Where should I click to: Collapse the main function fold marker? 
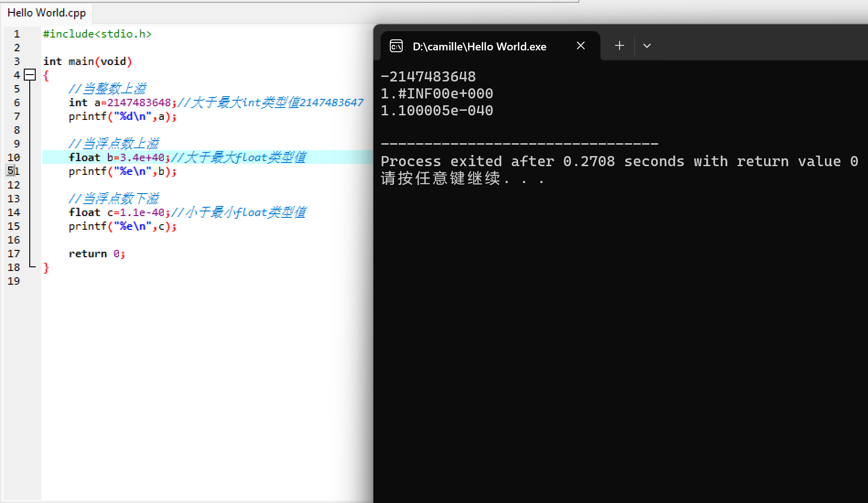(30, 75)
